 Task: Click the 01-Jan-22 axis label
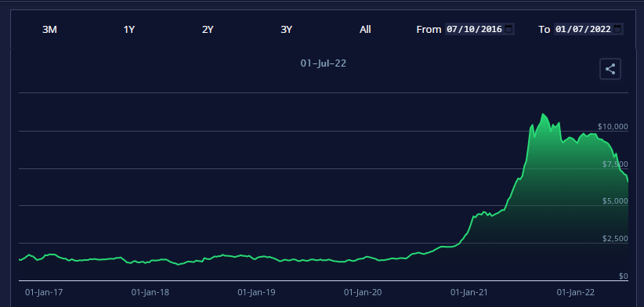click(575, 292)
